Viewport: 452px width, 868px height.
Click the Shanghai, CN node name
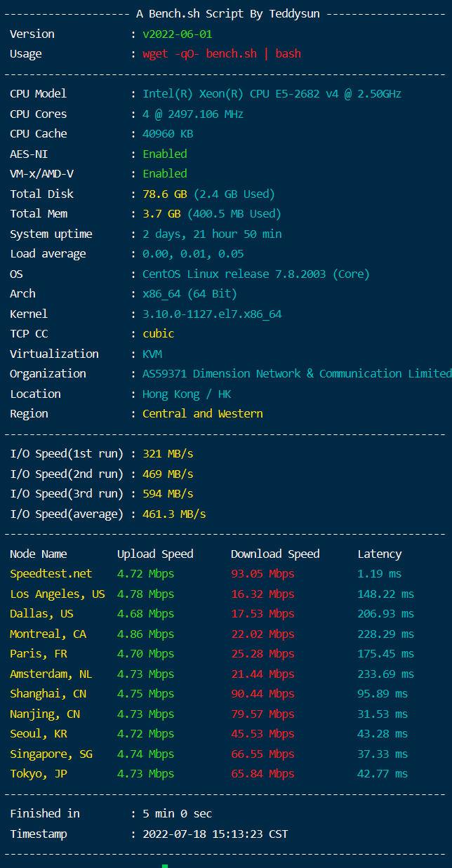coord(48,693)
